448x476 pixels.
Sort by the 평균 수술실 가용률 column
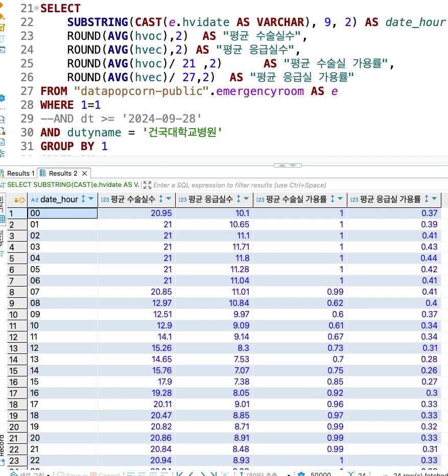pyautogui.click(x=333, y=199)
